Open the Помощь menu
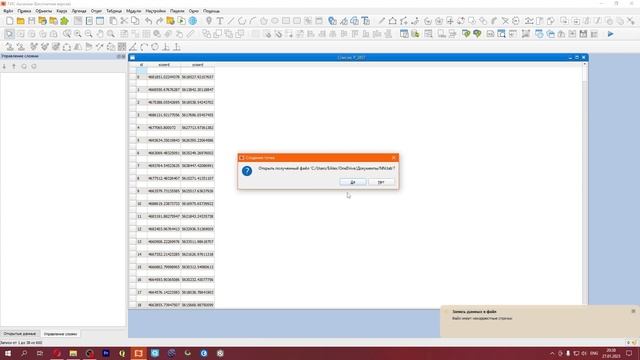The image size is (640, 360). tap(211, 11)
